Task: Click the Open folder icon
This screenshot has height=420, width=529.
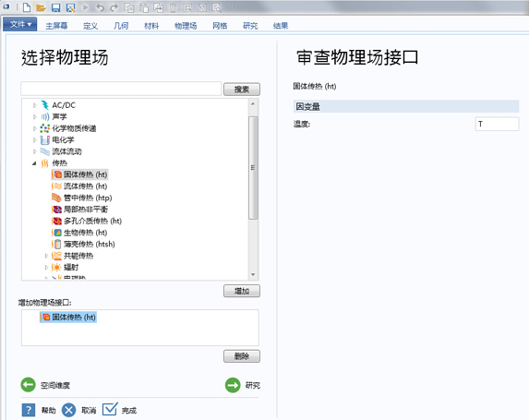Action: tap(41, 7)
